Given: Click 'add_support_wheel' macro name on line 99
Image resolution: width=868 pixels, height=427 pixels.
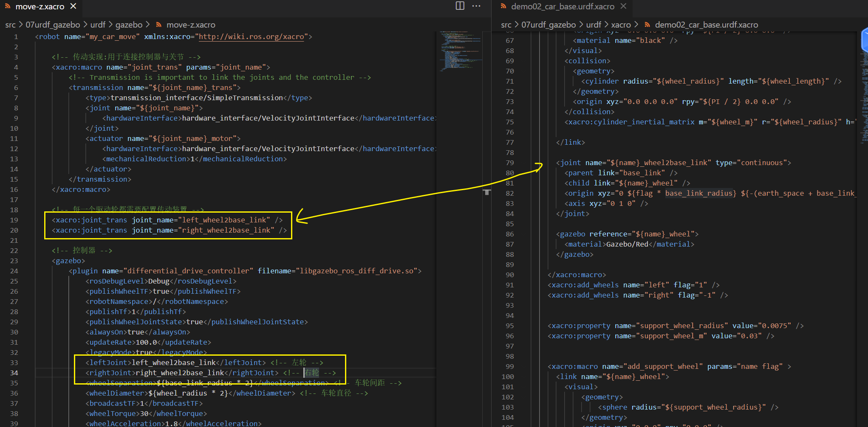Looking at the screenshot, I should pos(663,366).
